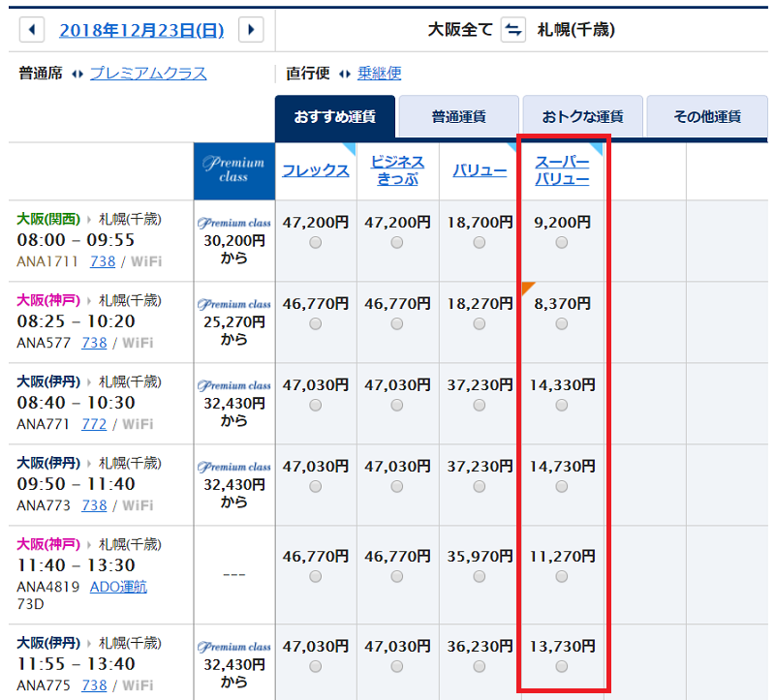775x700 pixels.
Task: Open 772 aircraft info for ANA771
Action: (94, 424)
